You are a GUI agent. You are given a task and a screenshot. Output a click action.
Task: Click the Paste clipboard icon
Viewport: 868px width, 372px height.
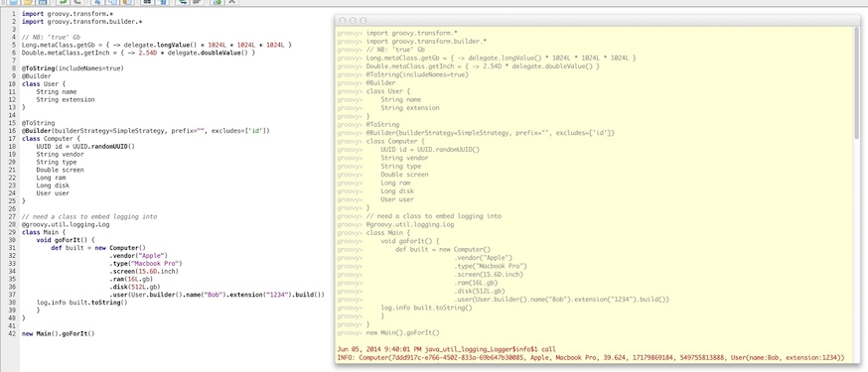pos(127,2)
